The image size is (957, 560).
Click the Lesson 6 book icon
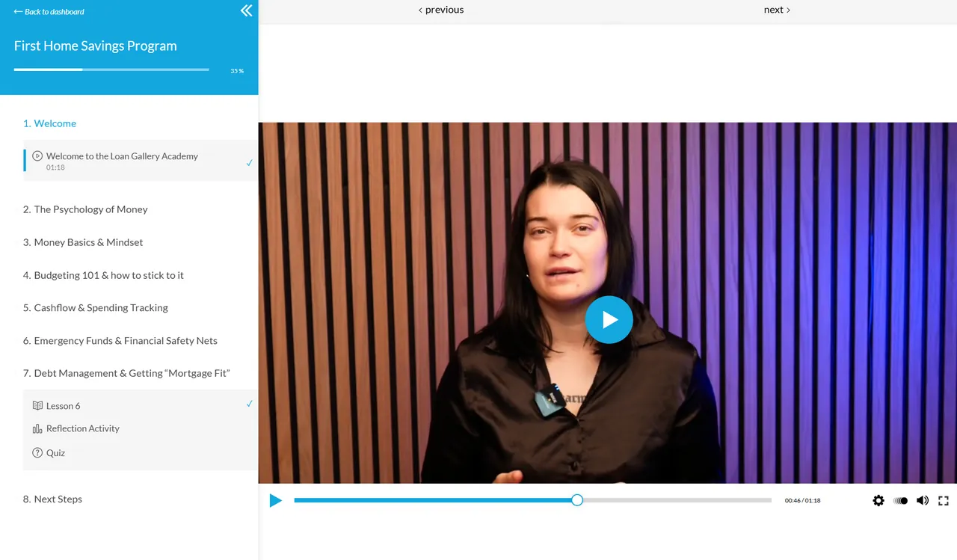click(37, 405)
